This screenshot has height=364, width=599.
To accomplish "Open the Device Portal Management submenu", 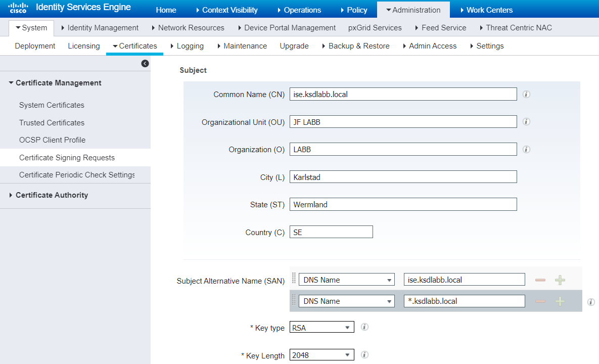I will point(287,28).
